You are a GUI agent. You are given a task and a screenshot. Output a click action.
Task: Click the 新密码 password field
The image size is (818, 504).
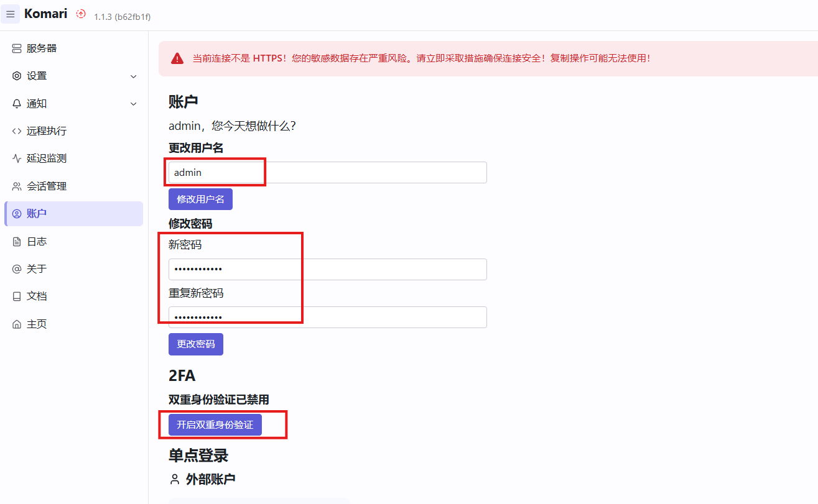pos(327,270)
